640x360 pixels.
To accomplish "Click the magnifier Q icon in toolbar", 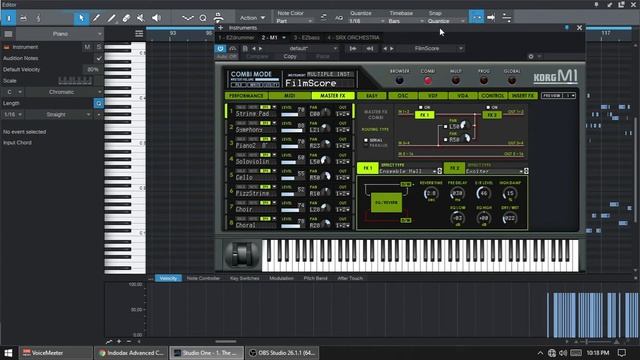I will [203, 18].
